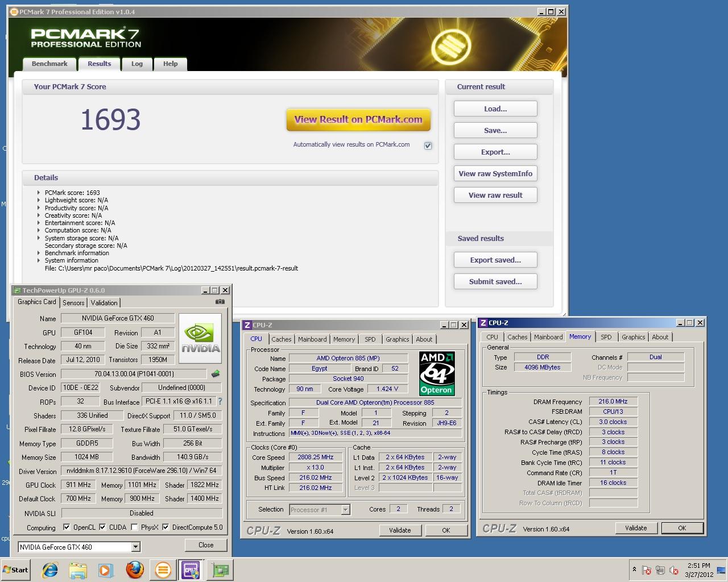Switch to CPU-Z taskbar icon
Screen dimensions: 728x582
(x=191, y=569)
